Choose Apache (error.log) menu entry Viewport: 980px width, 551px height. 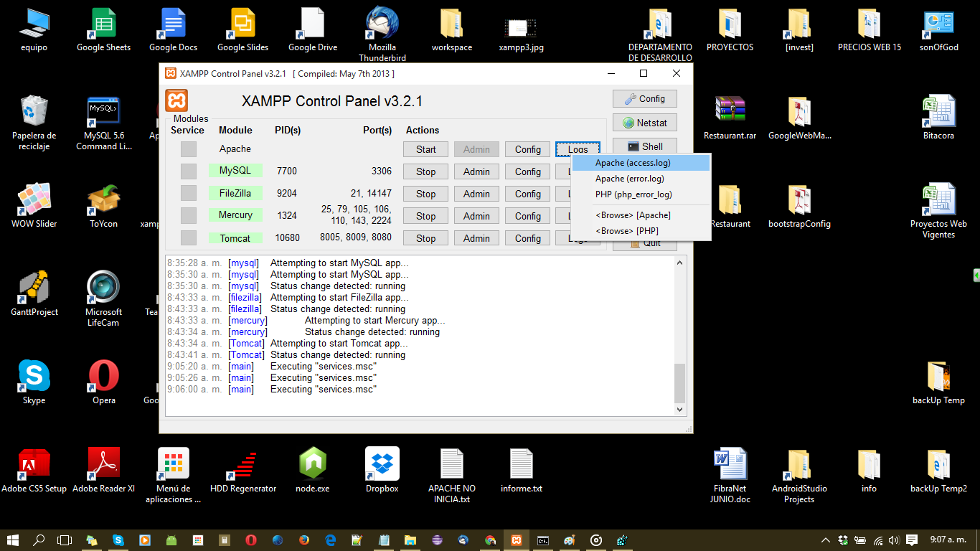pos(641,179)
